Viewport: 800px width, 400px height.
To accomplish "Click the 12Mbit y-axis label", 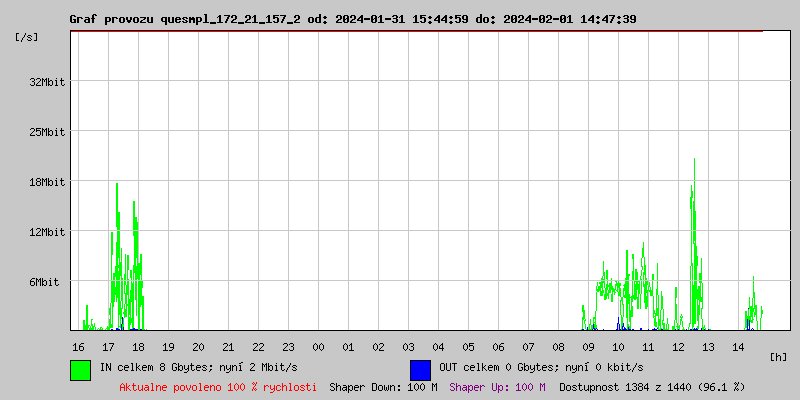I will pos(47,232).
